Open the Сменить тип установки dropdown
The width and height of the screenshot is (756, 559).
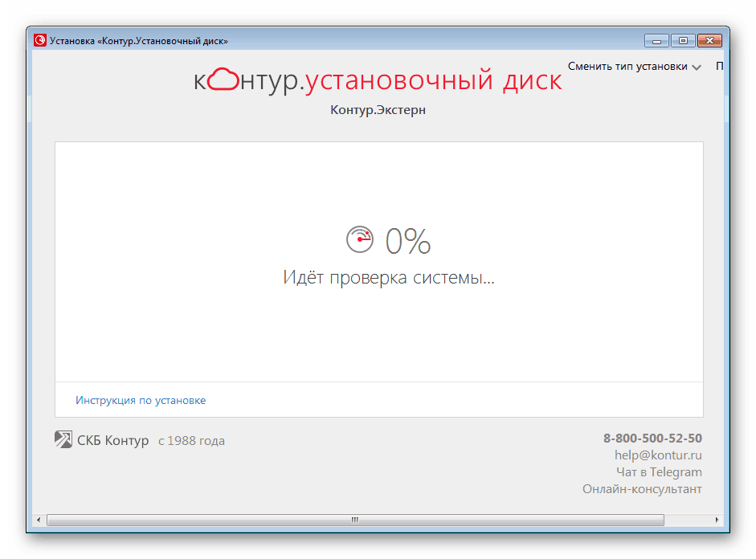coord(634,67)
